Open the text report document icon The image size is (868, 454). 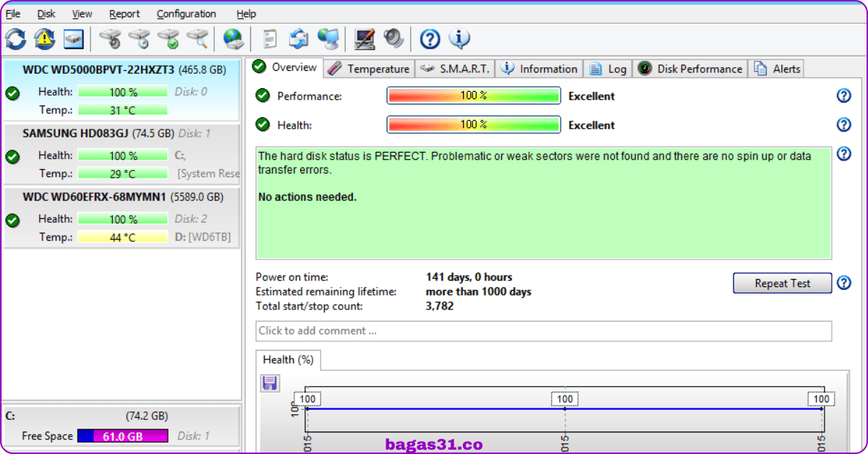[270, 38]
